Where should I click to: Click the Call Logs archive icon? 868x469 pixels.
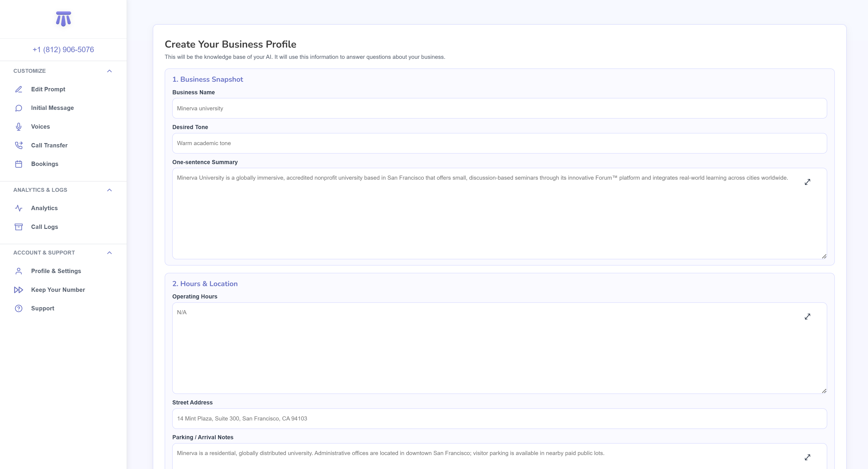[19, 227]
